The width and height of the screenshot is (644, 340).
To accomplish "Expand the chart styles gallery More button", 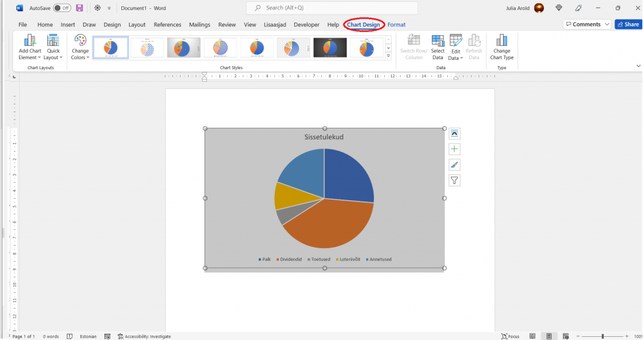I will point(389,55).
